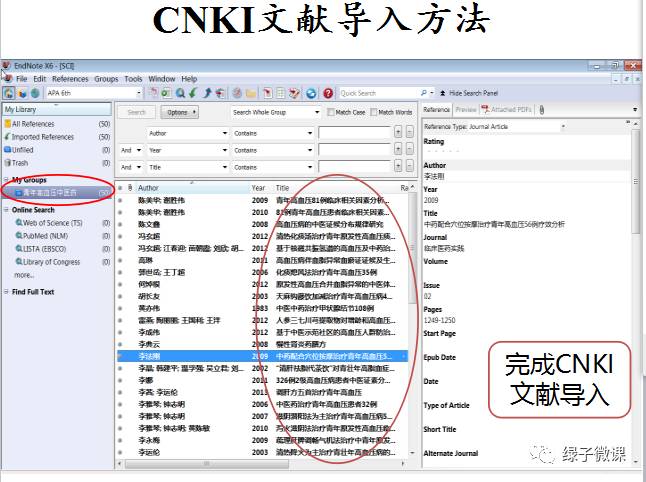The width and height of the screenshot is (646, 482).
Task: Click the Hide Search Panel button
Action: coord(469,93)
